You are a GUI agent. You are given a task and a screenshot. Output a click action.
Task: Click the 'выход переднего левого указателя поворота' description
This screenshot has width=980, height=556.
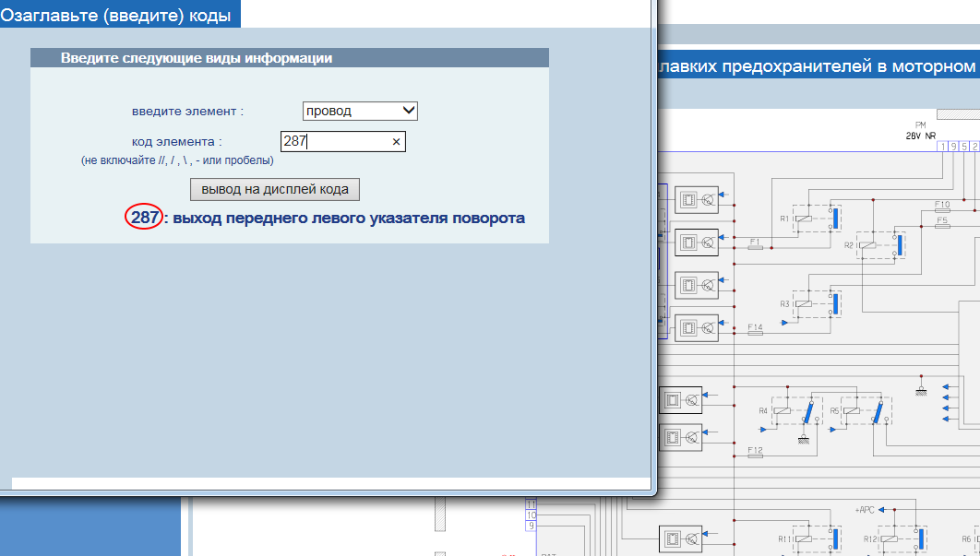point(349,218)
